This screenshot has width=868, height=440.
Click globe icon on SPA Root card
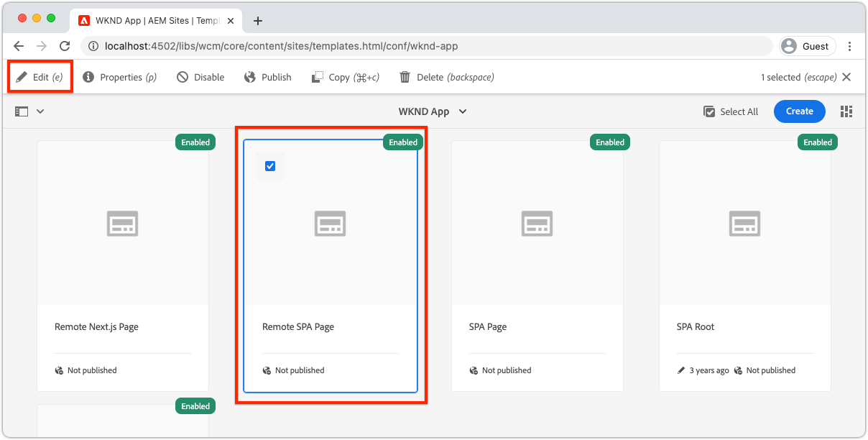coord(738,371)
